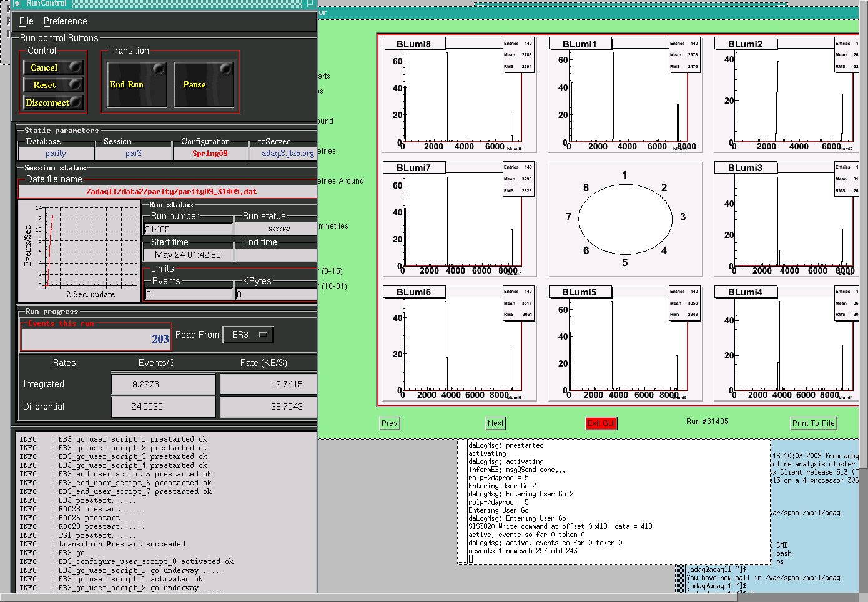Click the End Run transition button
Image resolution: width=868 pixels, height=602 pixels.
(137, 84)
